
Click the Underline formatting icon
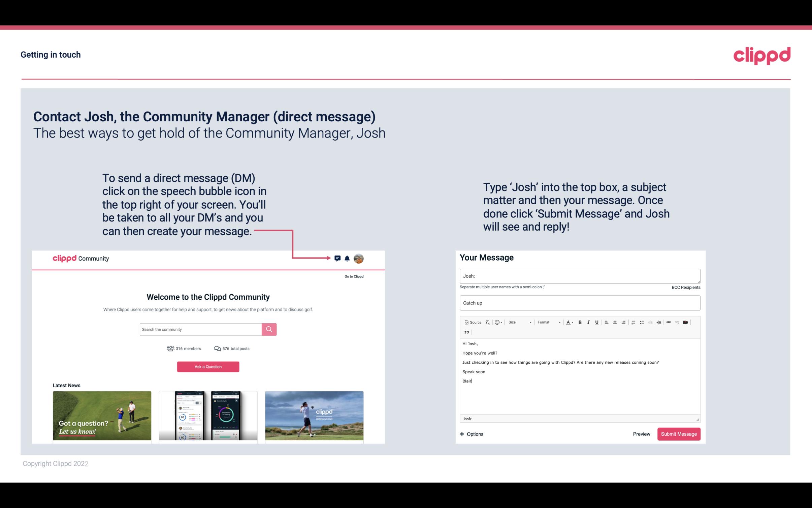597,322
